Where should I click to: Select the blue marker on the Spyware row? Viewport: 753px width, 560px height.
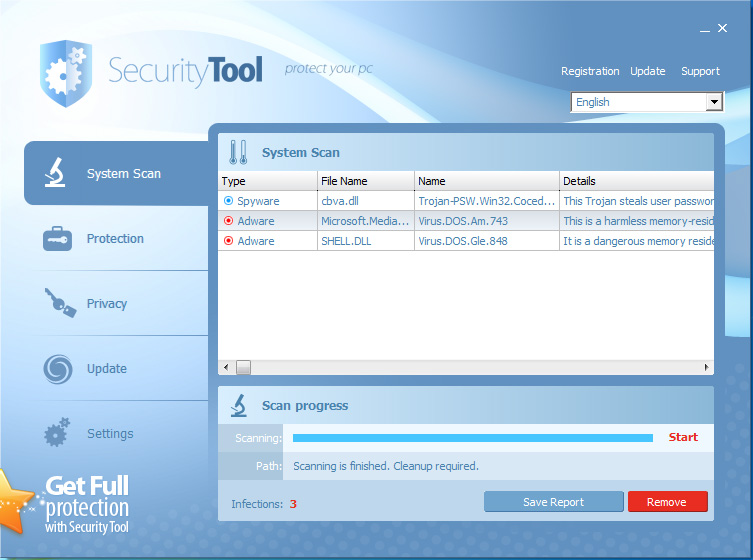coord(229,201)
